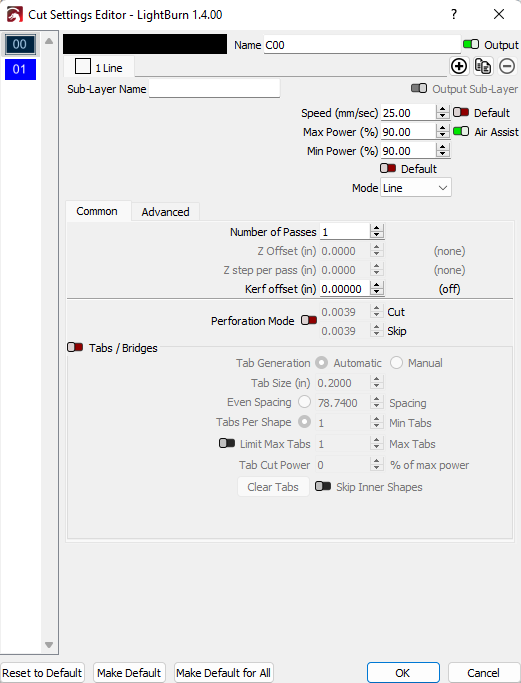Image resolution: width=521 pixels, height=683 pixels.
Task: Click the Number of Passes field
Action: (x=345, y=232)
